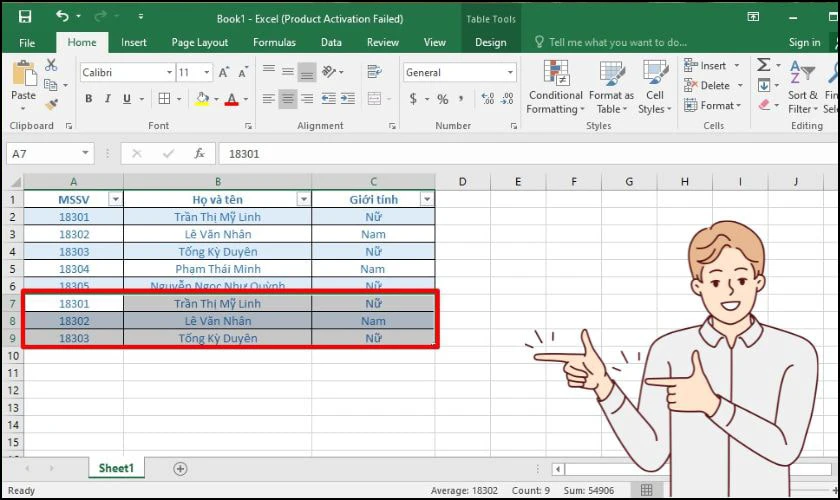
Task: Open Format as Table gallery
Action: (x=611, y=87)
